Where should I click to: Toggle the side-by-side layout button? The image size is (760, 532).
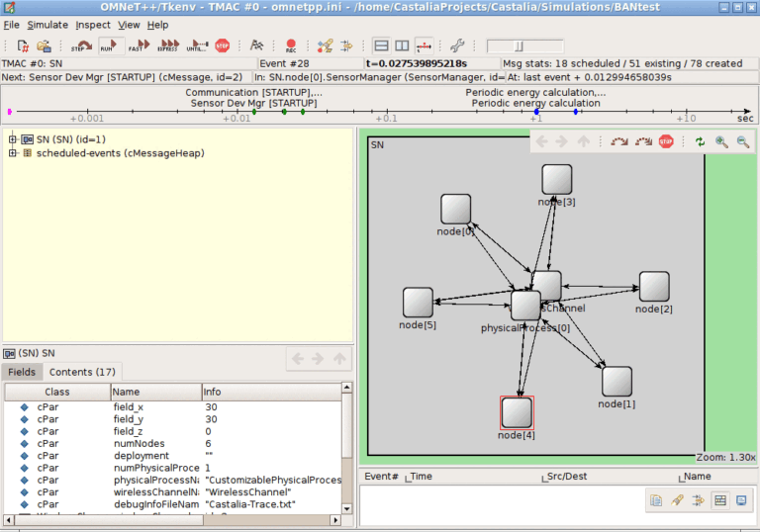[402, 45]
